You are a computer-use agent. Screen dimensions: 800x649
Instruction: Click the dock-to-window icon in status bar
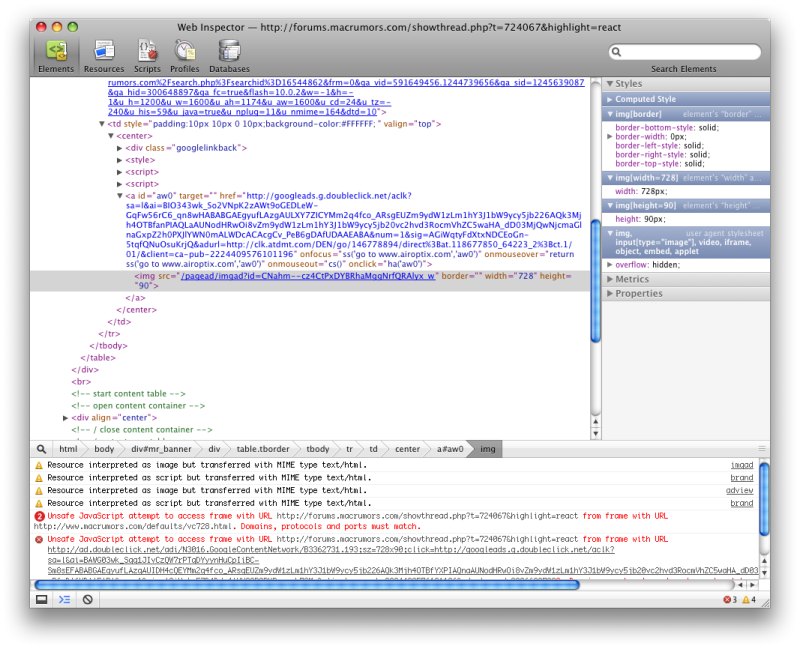pyautogui.click(x=42, y=599)
